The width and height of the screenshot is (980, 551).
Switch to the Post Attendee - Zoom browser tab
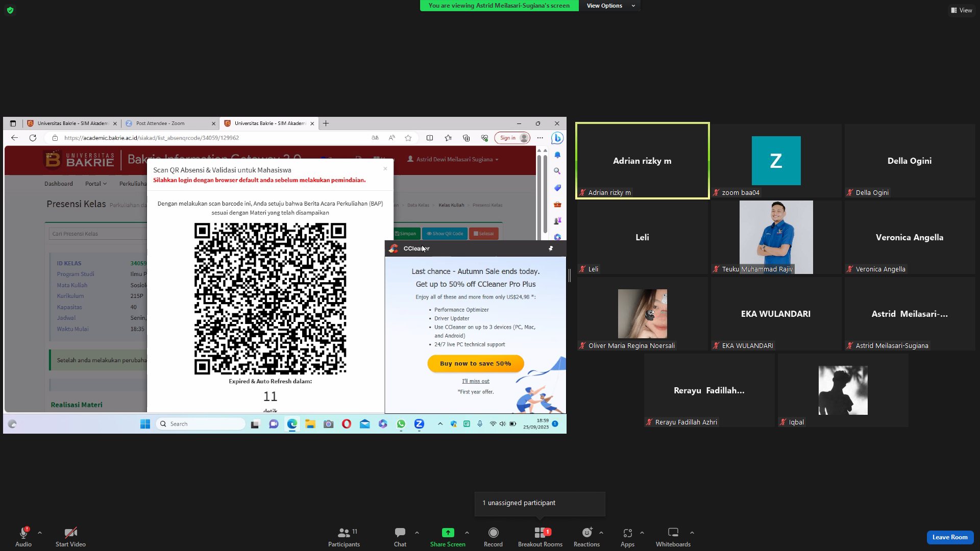[170, 123]
